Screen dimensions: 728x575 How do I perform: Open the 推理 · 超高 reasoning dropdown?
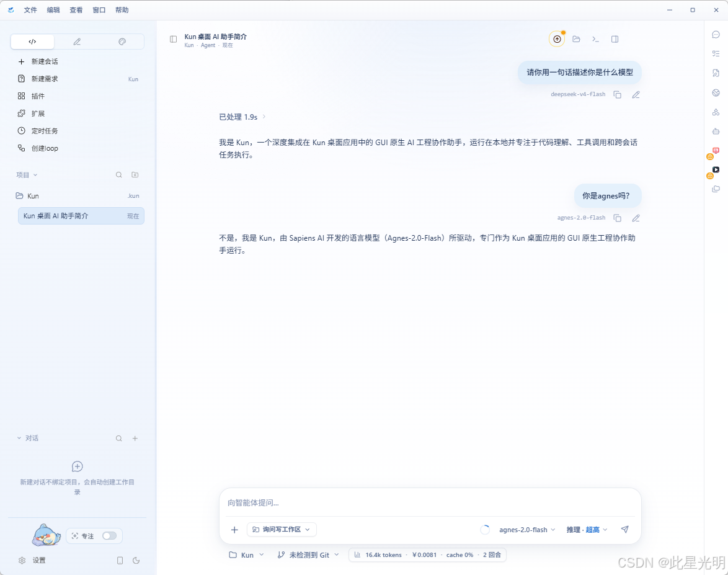[x=587, y=530]
